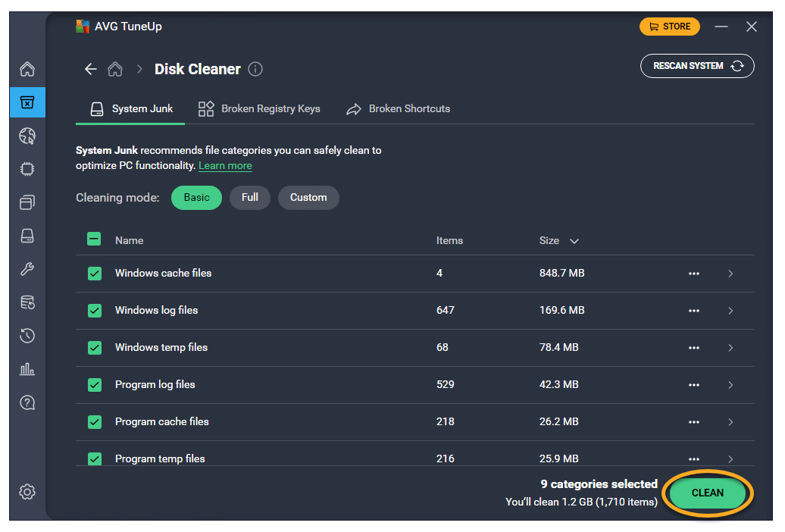
Task: Open the help question mark sidebar icon
Action: point(27,402)
